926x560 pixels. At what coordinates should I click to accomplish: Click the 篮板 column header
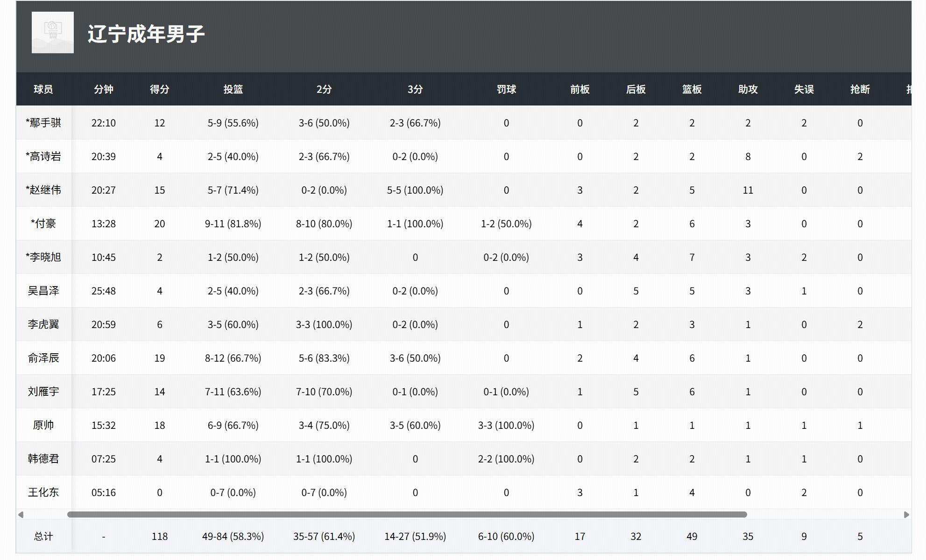pos(692,89)
